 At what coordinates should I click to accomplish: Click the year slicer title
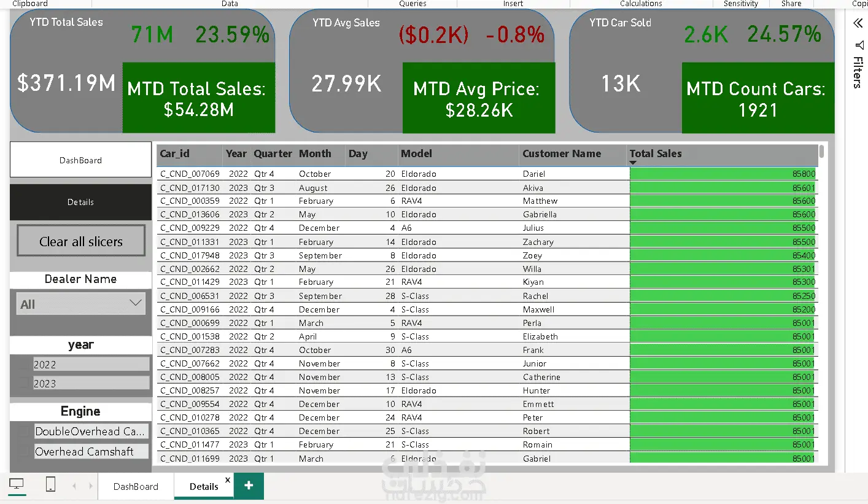(80, 344)
